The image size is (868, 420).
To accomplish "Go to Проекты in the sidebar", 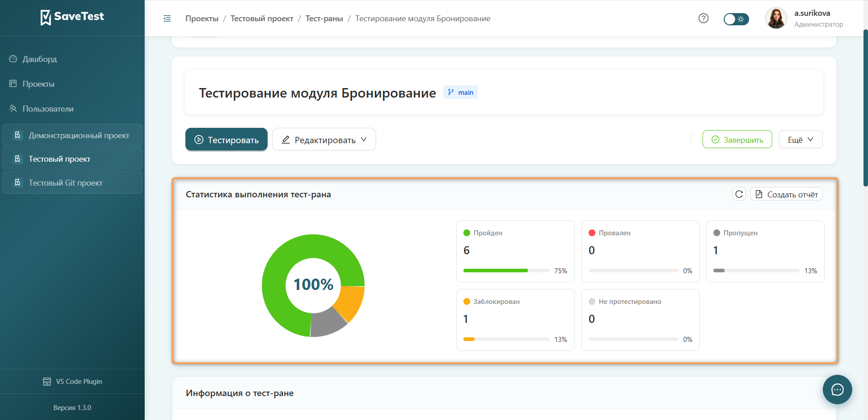I will [72, 84].
